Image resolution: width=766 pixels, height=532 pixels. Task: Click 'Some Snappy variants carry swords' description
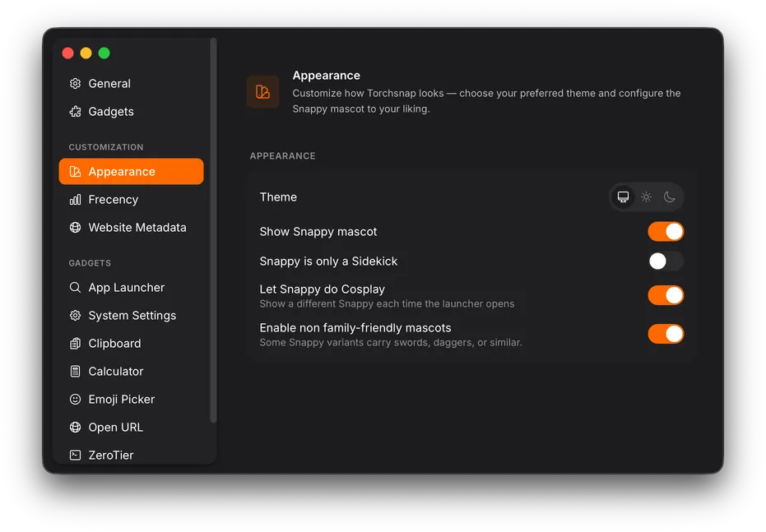tap(391, 342)
